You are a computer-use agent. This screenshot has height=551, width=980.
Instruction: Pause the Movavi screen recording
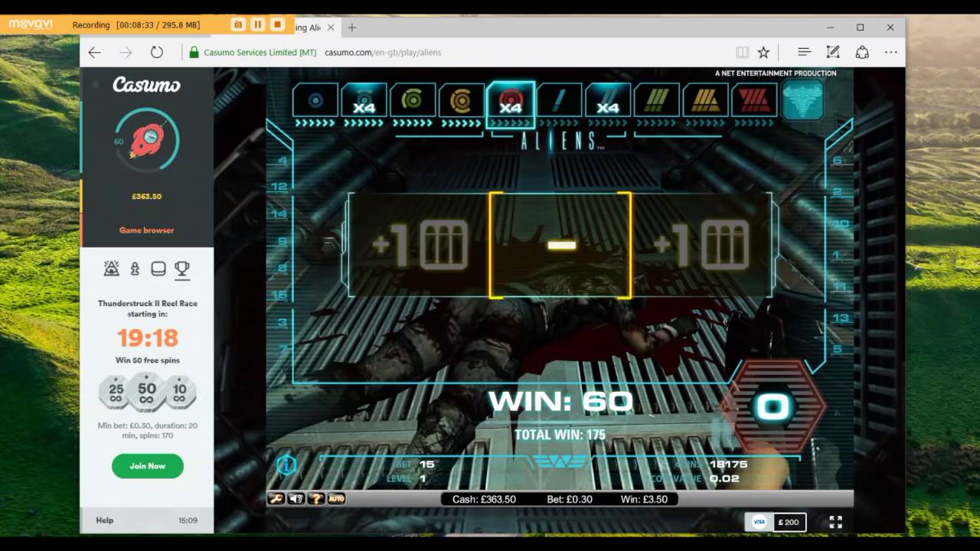[x=258, y=24]
